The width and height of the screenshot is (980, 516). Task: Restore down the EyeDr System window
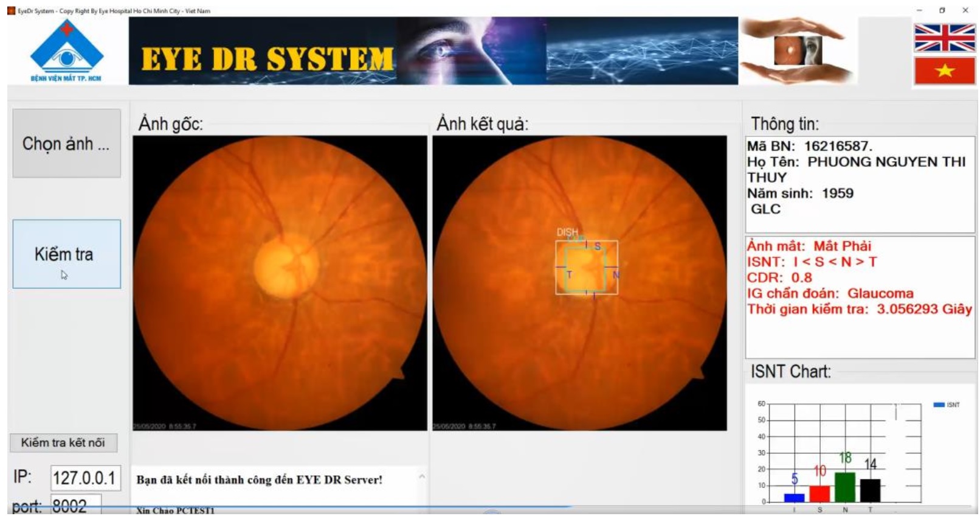942,10
